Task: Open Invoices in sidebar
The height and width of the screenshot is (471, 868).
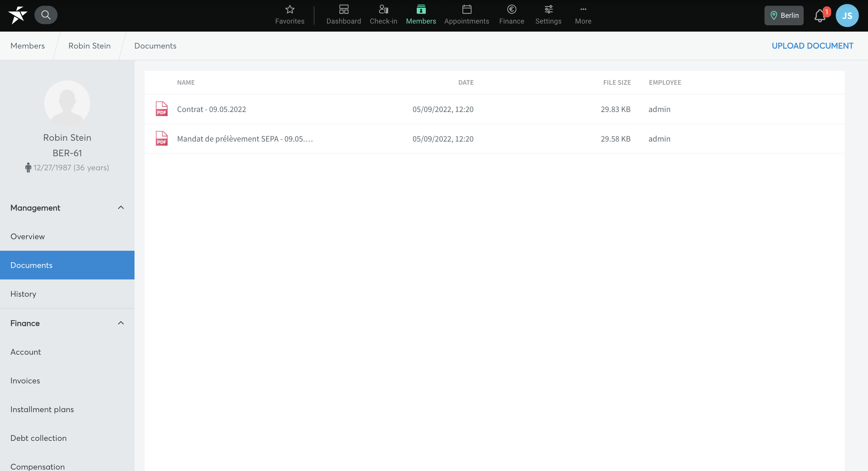Action: click(x=67, y=381)
